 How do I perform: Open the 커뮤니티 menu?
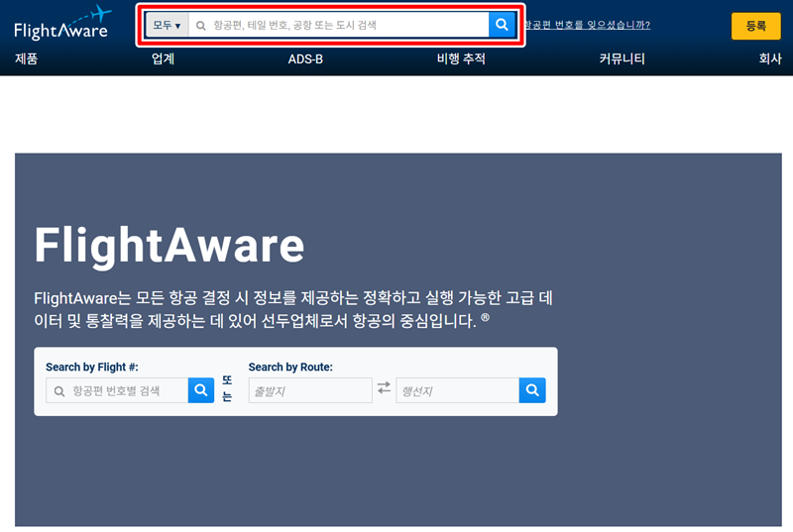pos(623,59)
